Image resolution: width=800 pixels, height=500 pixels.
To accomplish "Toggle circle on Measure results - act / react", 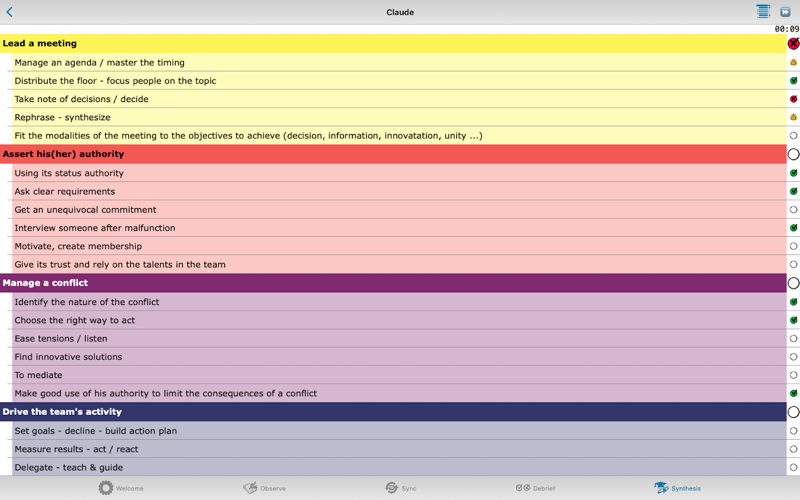I will coord(793,449).
